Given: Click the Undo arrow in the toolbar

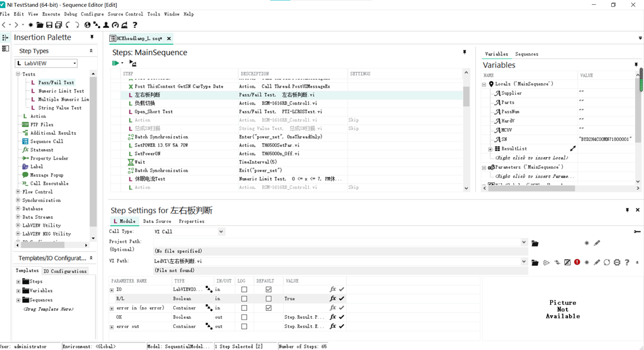Looking at the screenshot, I should point(68,25).
